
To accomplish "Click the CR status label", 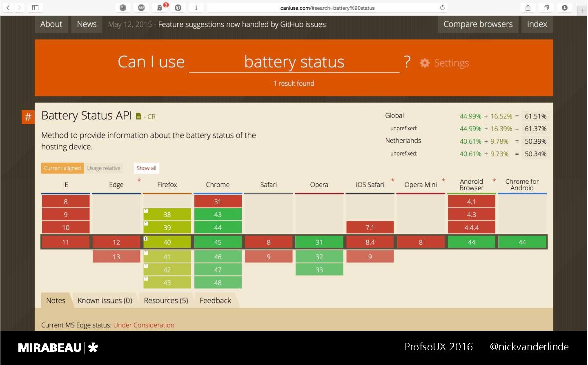I will coord(151,117).
